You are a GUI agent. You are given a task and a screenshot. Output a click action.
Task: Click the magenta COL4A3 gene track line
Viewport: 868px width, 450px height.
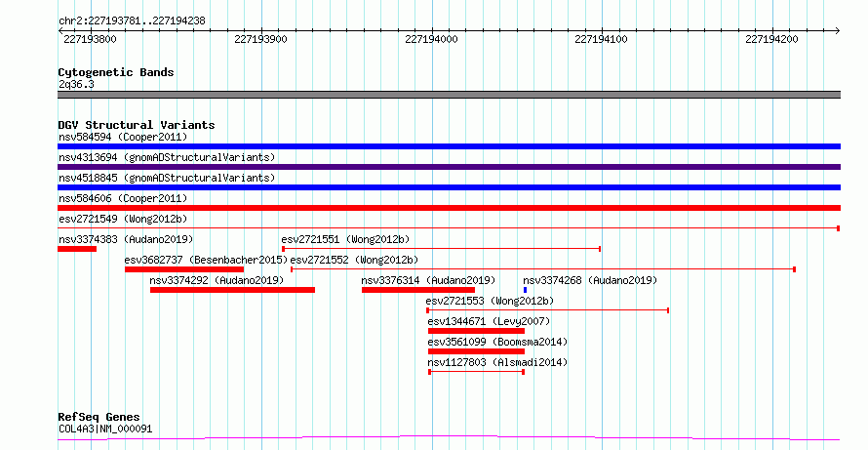(x=449, y=438)
